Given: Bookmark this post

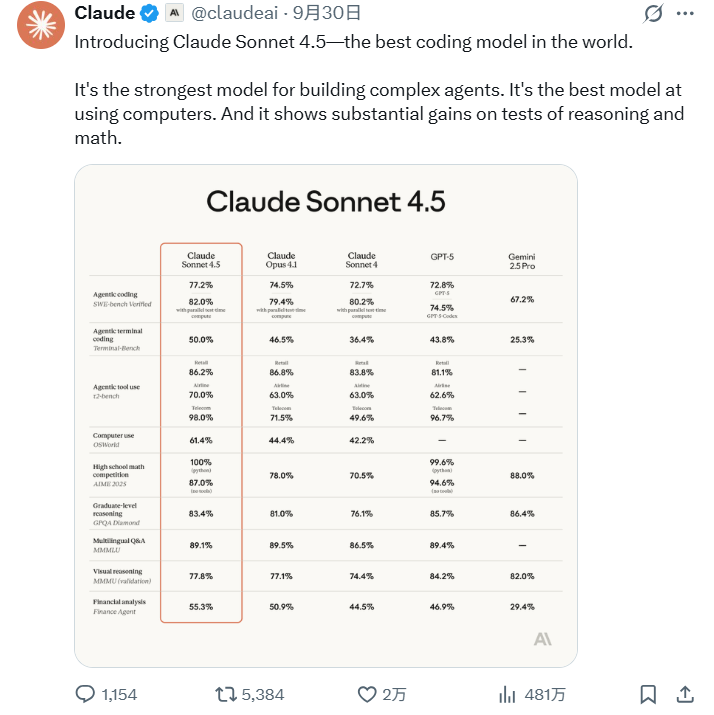Looking at the screenshot, I should (x=648, y=693).
